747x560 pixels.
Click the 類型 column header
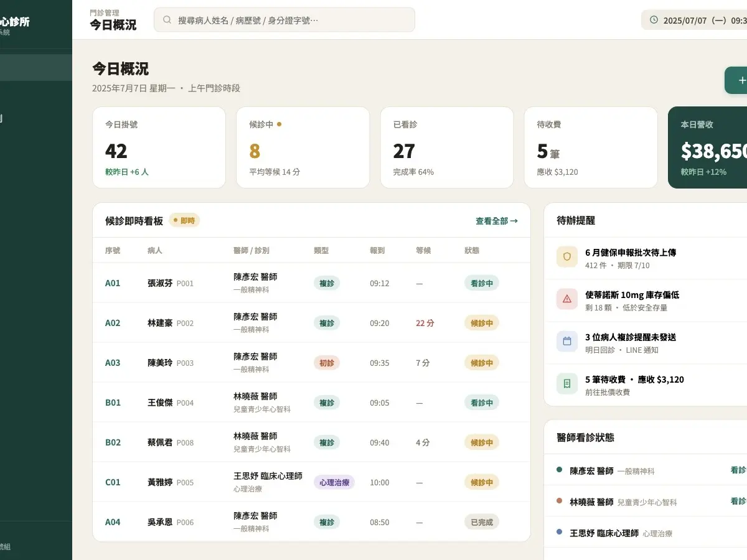321,251
